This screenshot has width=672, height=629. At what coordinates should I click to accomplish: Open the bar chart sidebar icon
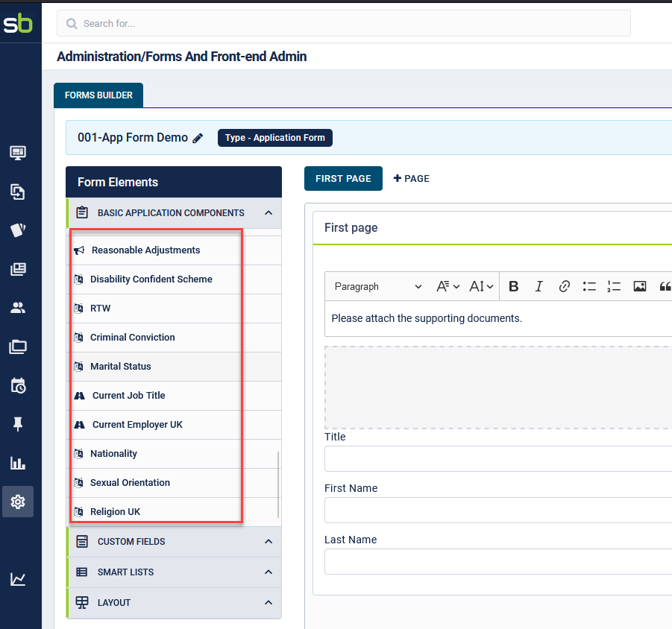pos(18,463)
